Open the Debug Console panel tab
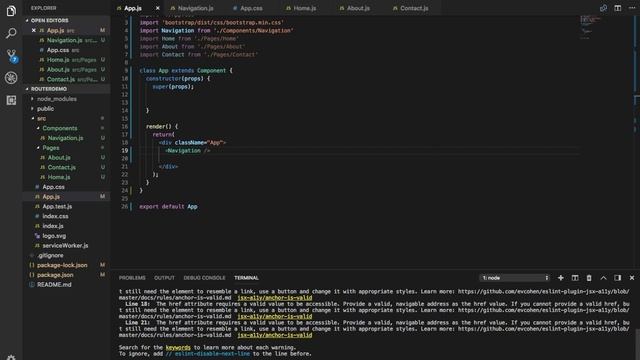 click(204, 278)
